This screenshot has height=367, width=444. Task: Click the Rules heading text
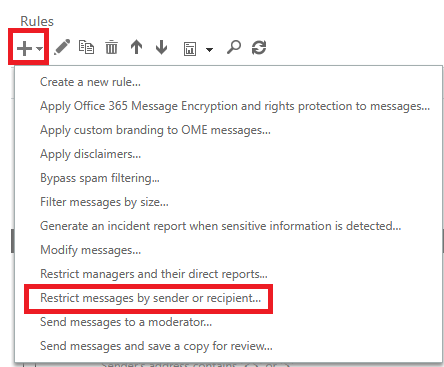pyautogui.click(x=37, y=21)
